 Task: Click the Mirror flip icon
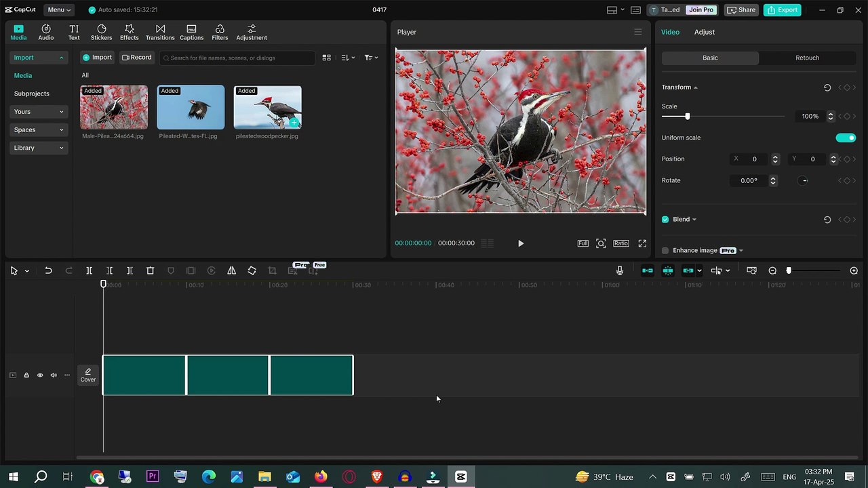pos(231,270)
